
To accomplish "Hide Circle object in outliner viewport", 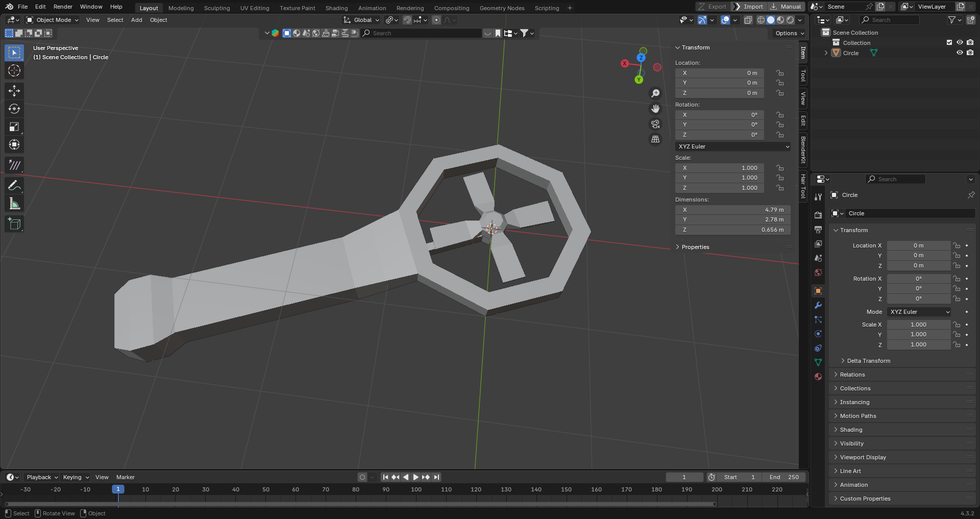I will [x=960, y=53].
